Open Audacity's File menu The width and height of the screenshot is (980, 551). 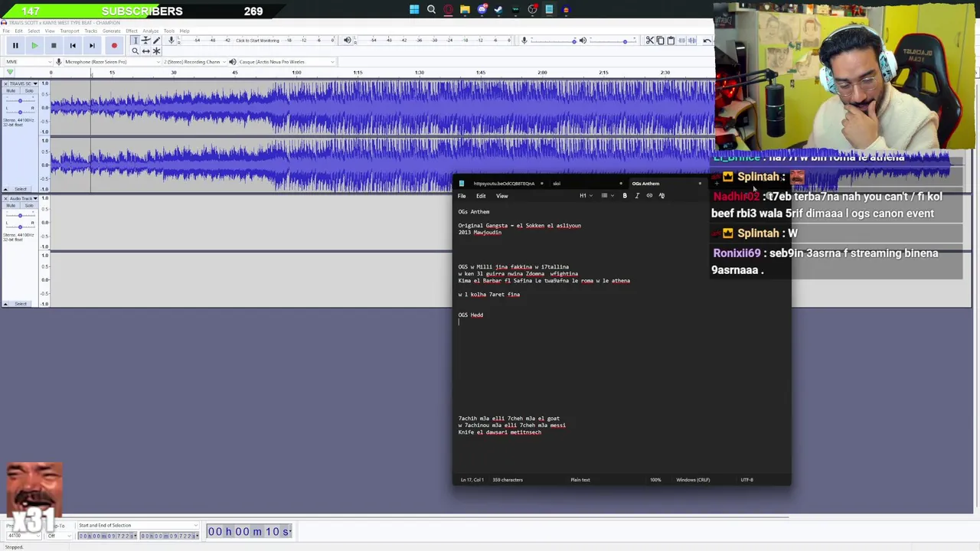[x=6, y=31]
